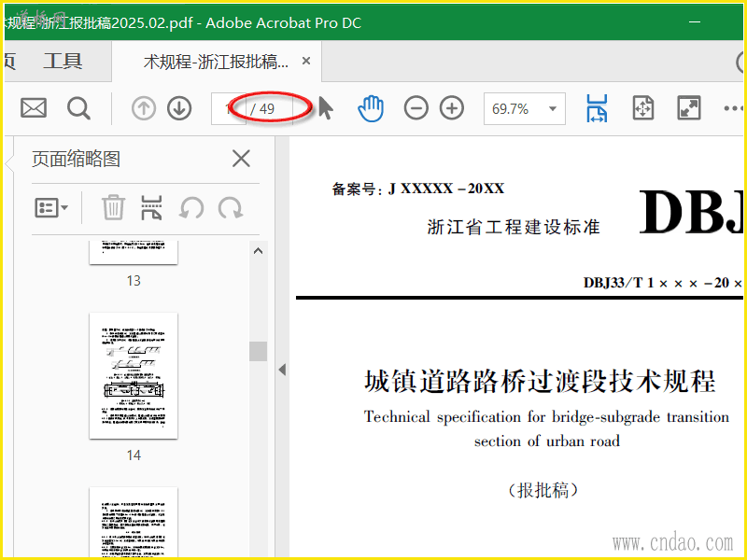747x560 pixels.
Task: Go to previous page with up arrow
Action: (144, 108)
